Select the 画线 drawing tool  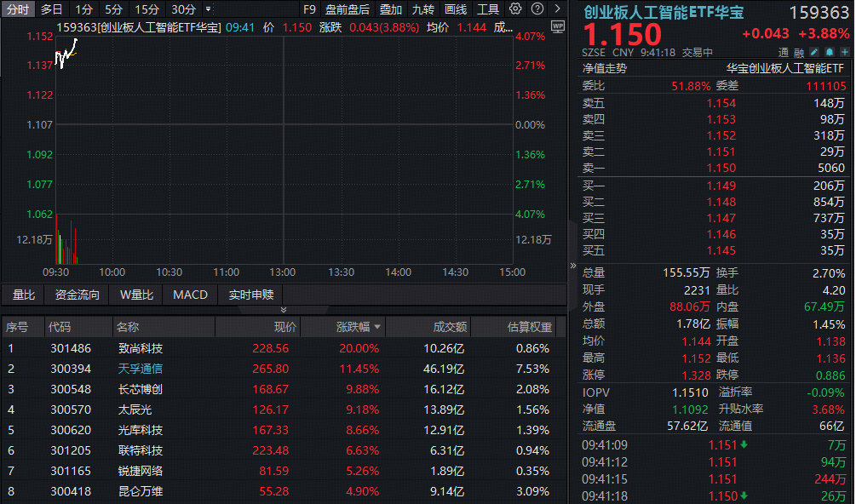[456, 9]
